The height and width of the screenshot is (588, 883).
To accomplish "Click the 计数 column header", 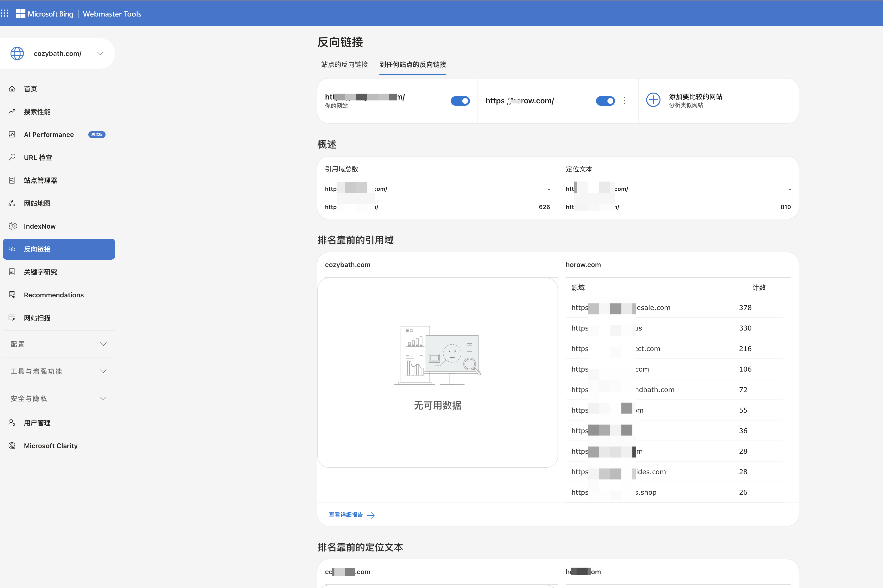I will pos(758,287).
